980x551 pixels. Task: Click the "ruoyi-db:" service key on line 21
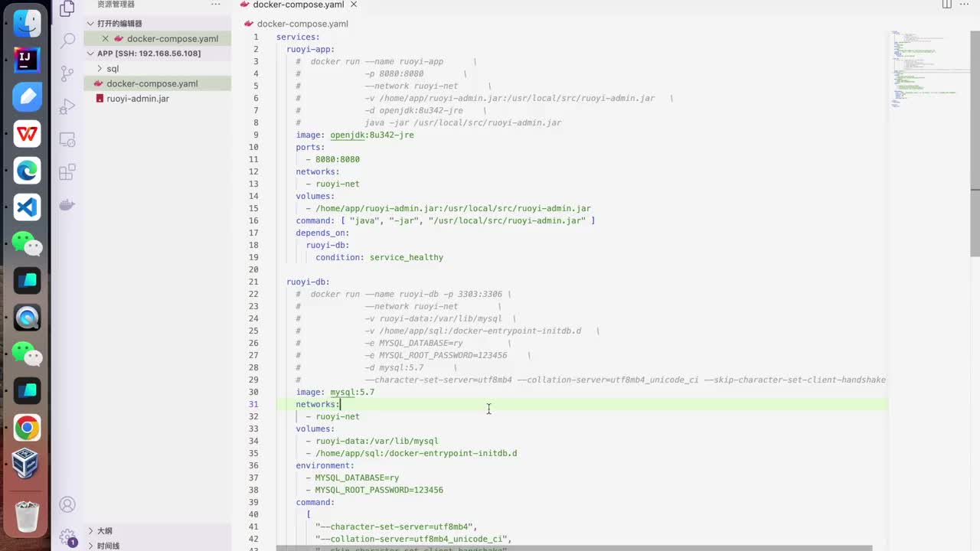tap(308, 282)
